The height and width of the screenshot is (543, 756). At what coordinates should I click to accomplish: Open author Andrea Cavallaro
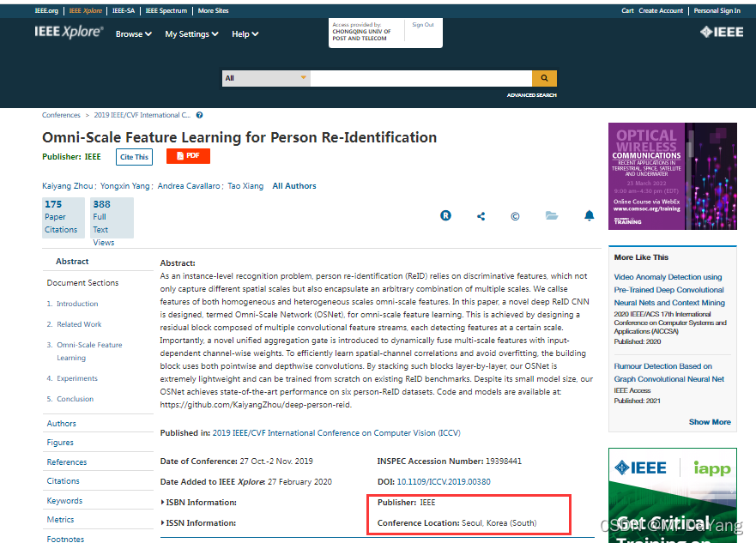189,186
